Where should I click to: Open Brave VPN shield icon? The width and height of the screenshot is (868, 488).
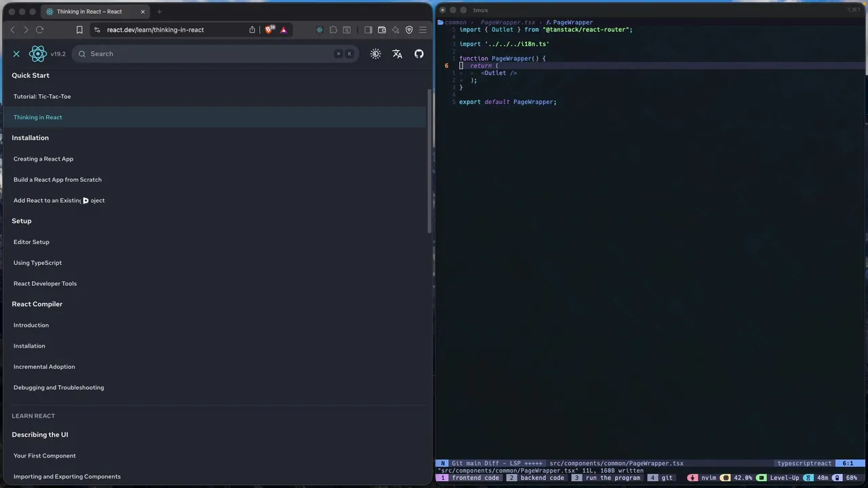coord(409,30)
